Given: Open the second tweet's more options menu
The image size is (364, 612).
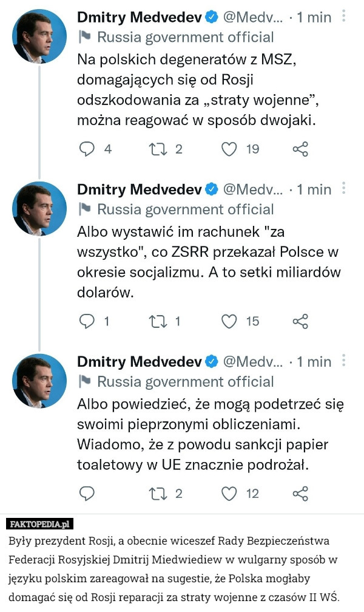Looking at the screenshot, I should (x=344, y=189).
